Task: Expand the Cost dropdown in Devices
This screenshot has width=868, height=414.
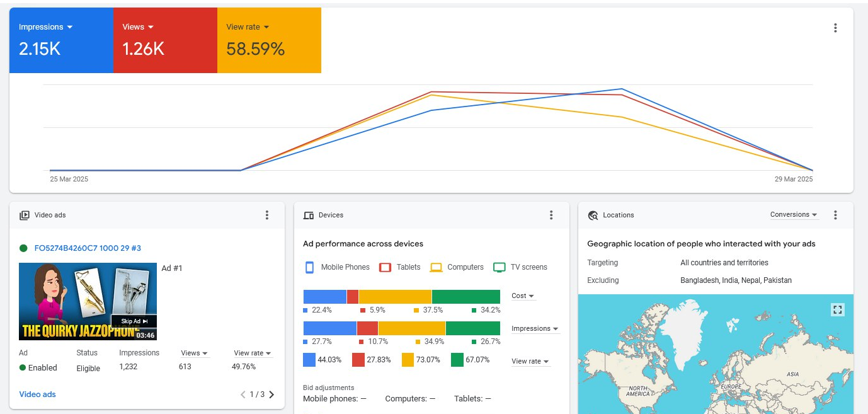Action: click(x=523, y=296)
